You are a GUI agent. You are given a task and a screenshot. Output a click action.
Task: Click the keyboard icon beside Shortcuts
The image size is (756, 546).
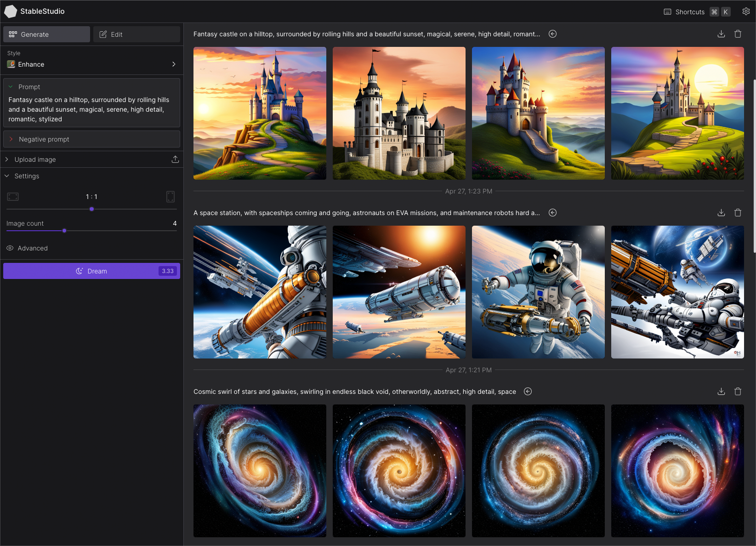(x=667, y=11)
